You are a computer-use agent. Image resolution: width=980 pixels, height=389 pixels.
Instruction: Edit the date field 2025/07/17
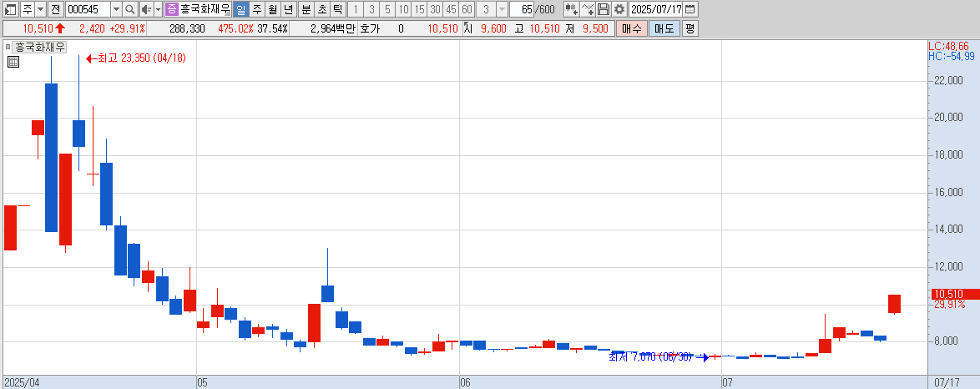point(655,9)
